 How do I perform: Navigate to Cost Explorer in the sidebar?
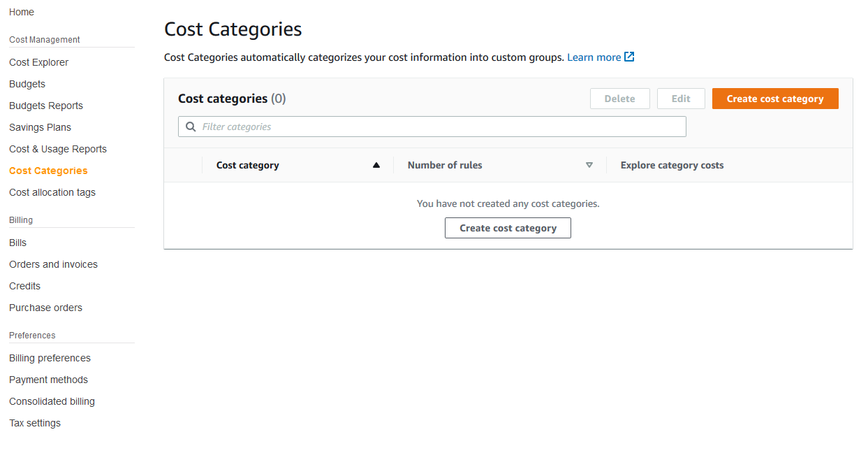(38, 62)
